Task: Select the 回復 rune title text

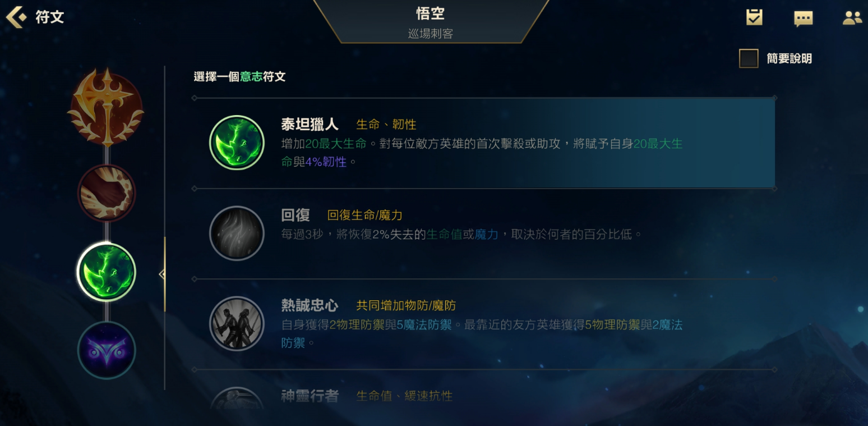Action: click(296, 215)
